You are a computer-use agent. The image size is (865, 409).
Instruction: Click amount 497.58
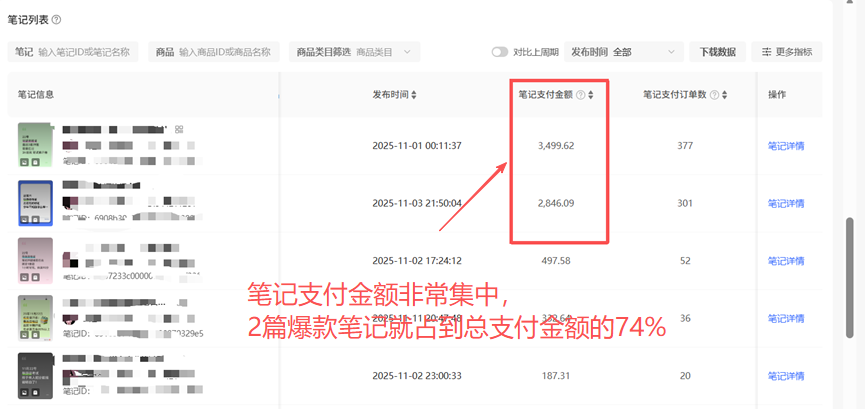point(556,261)
